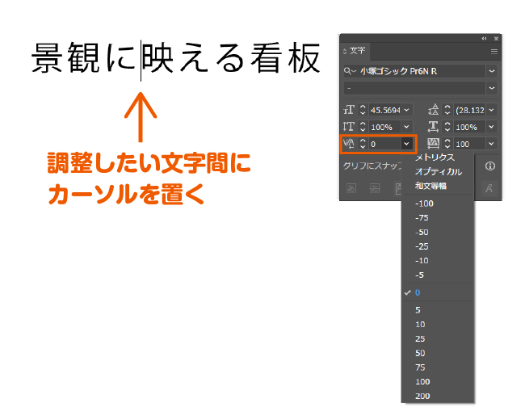Select -25 in kerning list
The image size is (525, 420).
point(438,246)
